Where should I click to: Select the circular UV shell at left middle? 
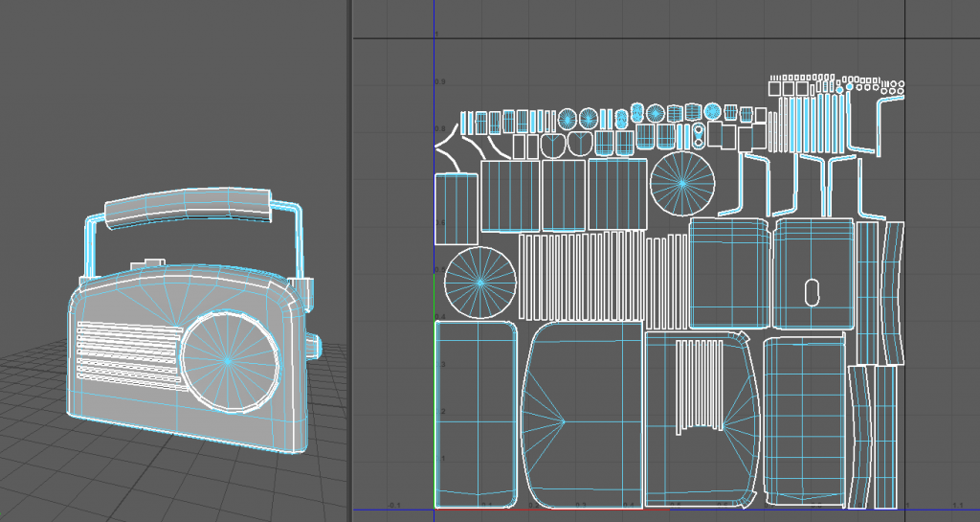tap(480, 282)
